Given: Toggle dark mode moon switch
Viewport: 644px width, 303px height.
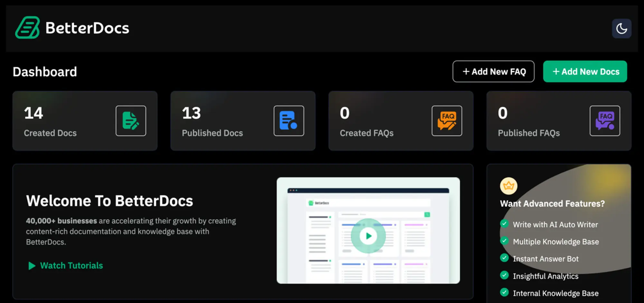Looking at the screenshot, I should [621, 28].
